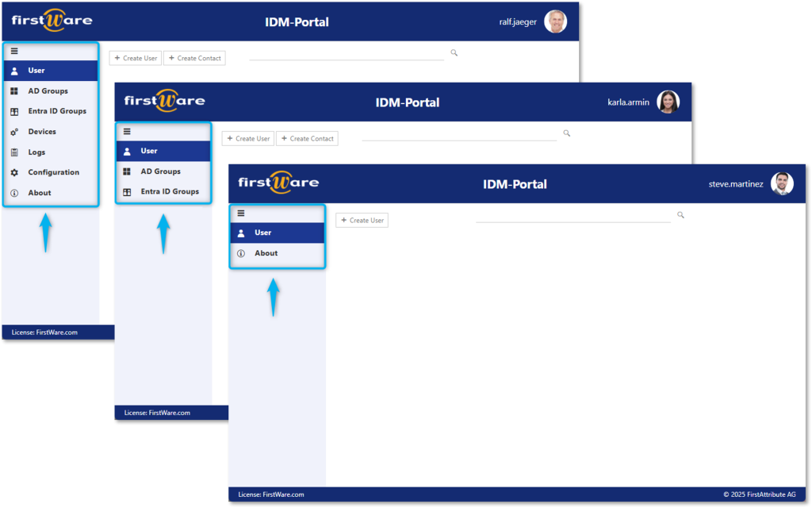Click the search magnifier in steve.martinez's window
This screenshot has height=508, width=812.
click(x=680, y=214)
